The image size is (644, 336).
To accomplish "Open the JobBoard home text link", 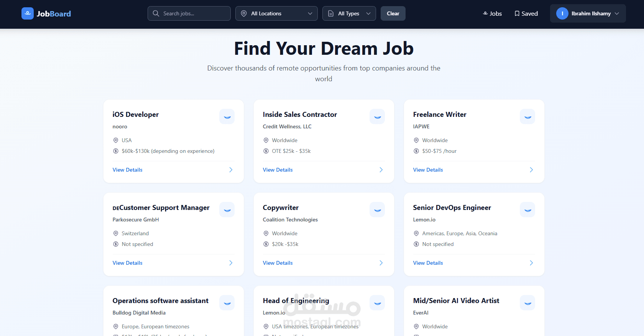I will [x=54, y=14].
